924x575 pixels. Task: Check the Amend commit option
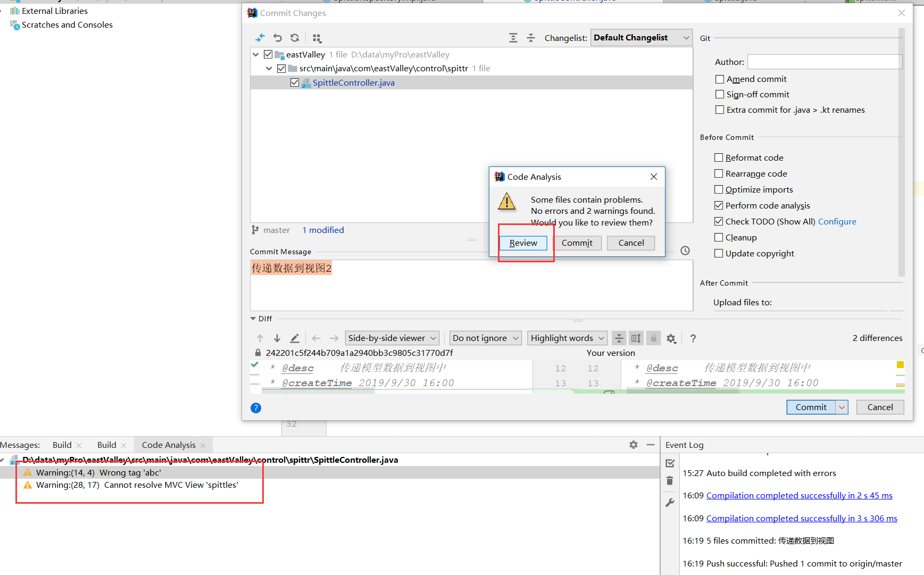(719, 79)
